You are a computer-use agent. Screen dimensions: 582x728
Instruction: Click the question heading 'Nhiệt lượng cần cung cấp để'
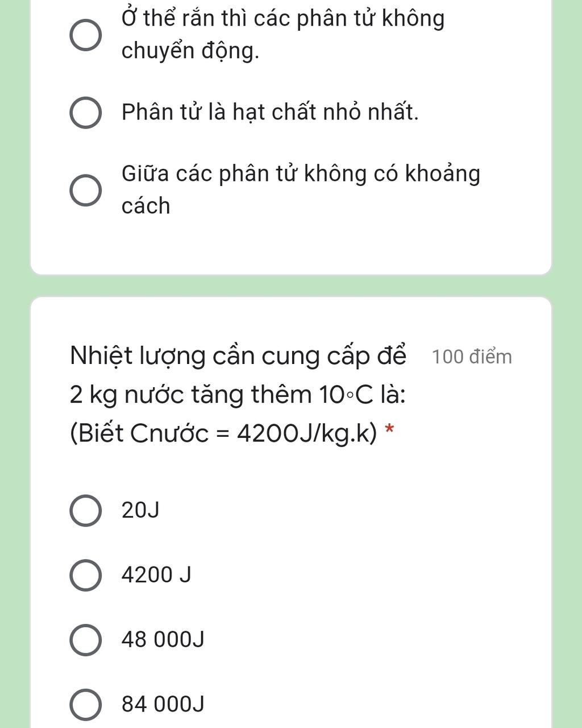click(238, 357)
